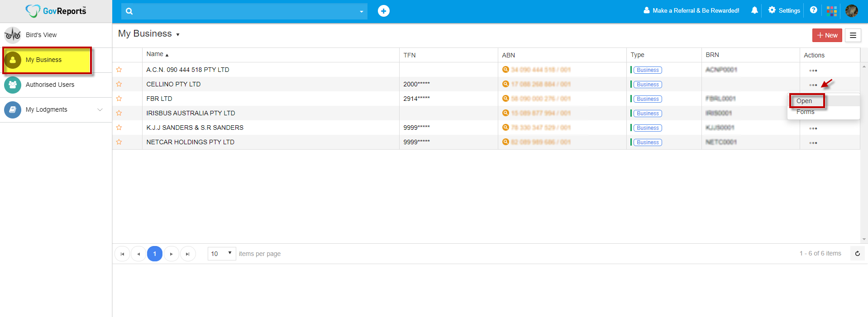Toggle favorite star for A.C.N. 090 444 518
The height and width of the screenshot is (317, 868).
pos(119,70)
